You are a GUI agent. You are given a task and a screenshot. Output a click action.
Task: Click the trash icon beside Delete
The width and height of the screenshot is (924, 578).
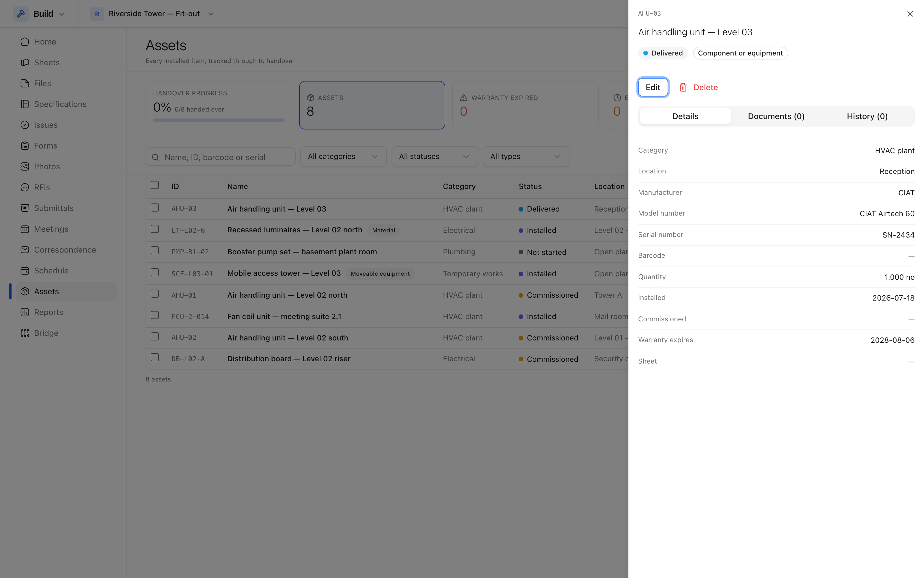pyautogui.click(x=683, y=88)
